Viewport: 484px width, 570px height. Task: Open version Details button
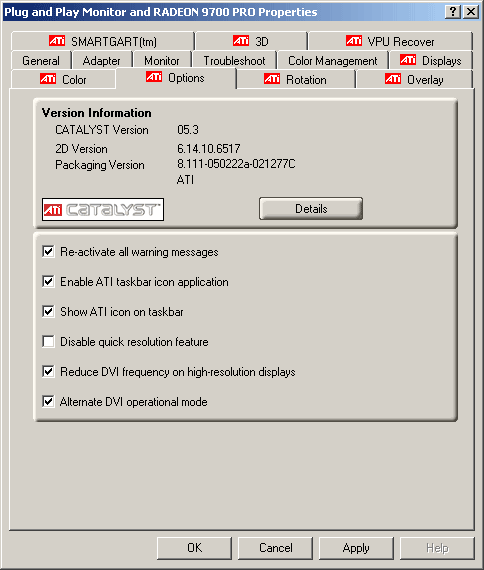coord(311,209)
